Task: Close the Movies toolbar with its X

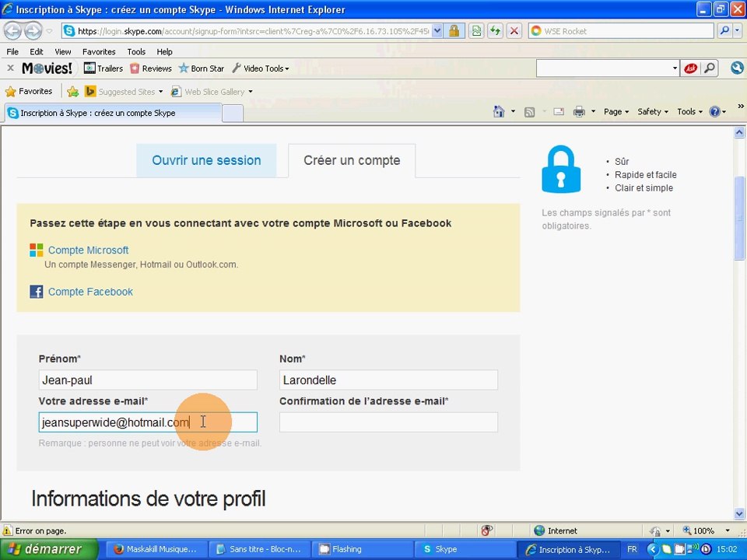Action: pos(10,68)
